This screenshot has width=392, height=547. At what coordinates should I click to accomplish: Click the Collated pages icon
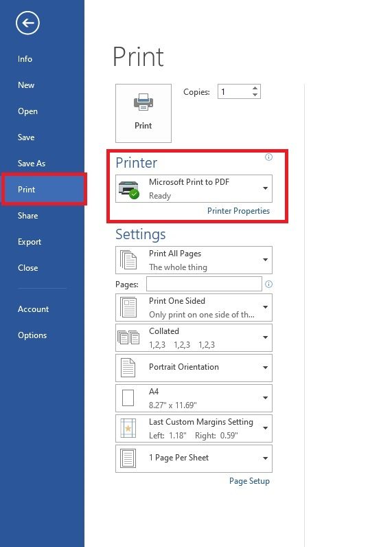click(x=128, y=337)
